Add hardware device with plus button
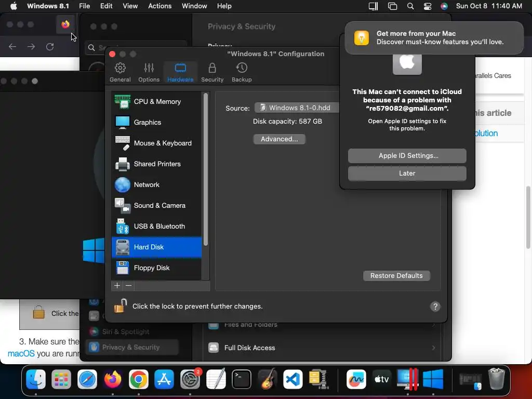Image resolution: width=532 pixels, height=399 pixels. (117, 286)
